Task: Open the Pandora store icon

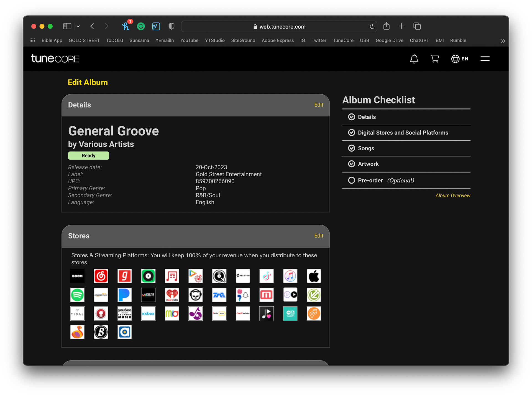Action: tap(125, 295)
